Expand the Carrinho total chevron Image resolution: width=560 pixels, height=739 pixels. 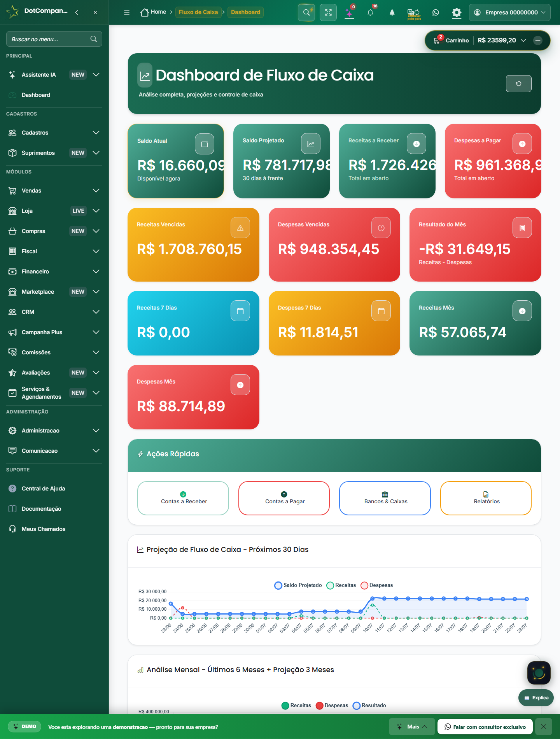coord(523,40)
